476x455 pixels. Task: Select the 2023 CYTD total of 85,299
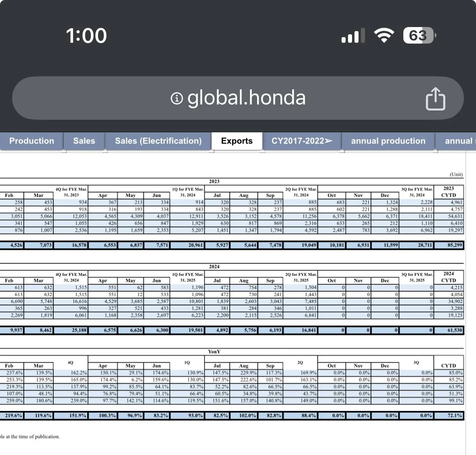coord(451,245)
